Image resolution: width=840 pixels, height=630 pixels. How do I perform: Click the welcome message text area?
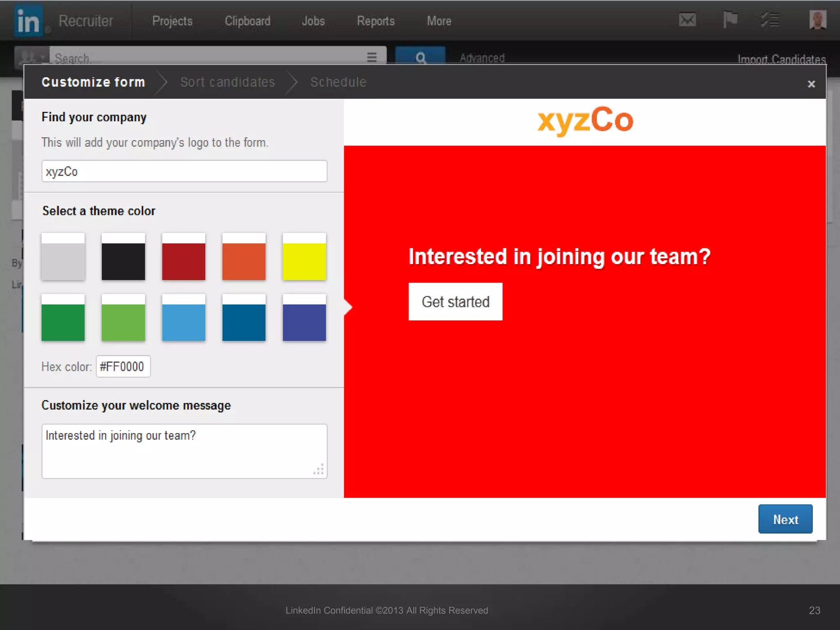tap(184, 451)
